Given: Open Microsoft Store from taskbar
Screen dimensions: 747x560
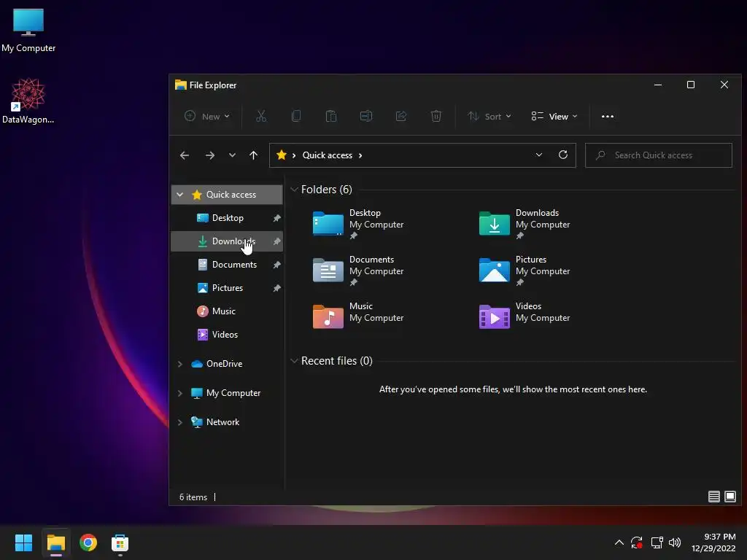Looking at the screenshot, I should coord(120,542).
